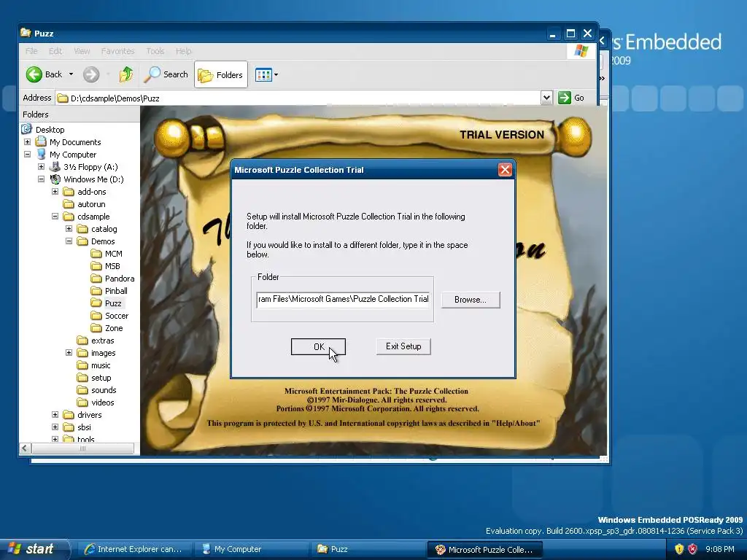Switch to Internet Explorer taskbar item
The height and width of the screenshot is (560, 747).
click(x=135, y=549)
